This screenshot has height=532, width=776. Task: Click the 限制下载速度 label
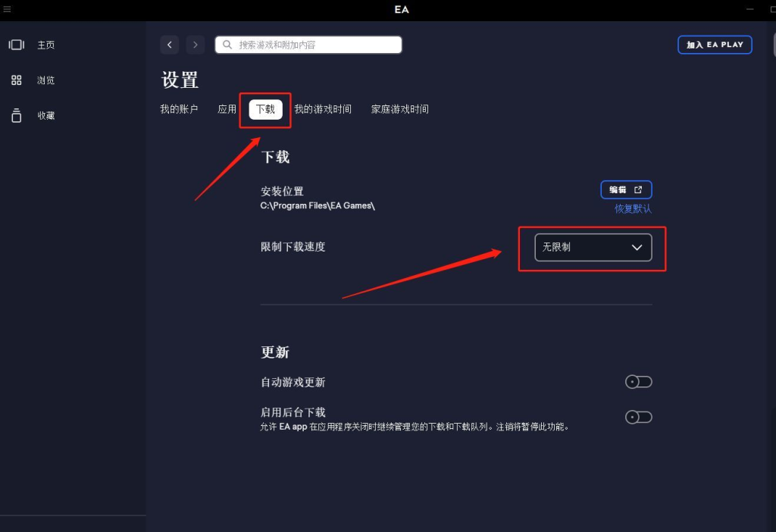[293, 246]
